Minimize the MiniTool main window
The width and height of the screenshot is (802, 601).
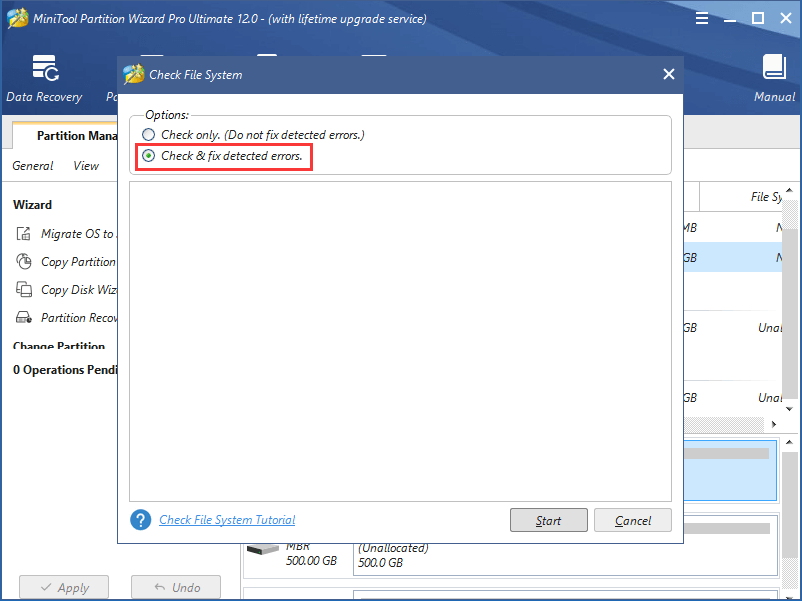click(x=729, y=19)
